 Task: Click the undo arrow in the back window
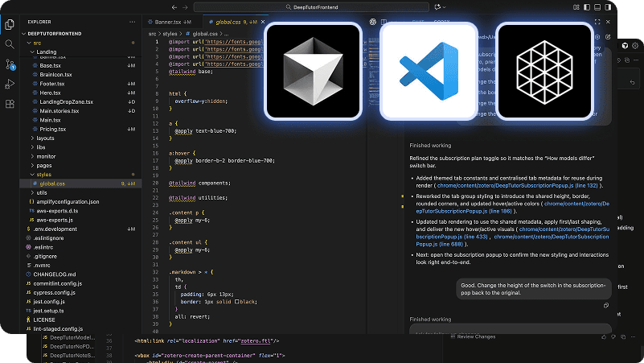point(633,82)
